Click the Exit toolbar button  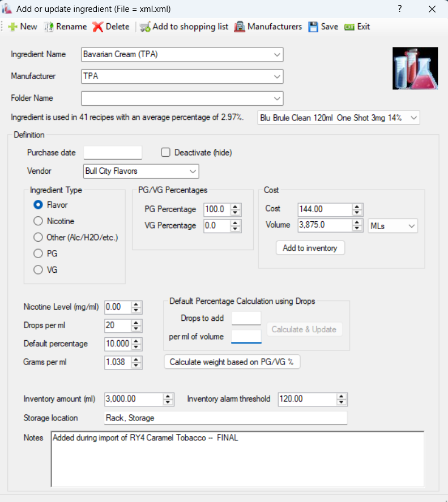(x=357, y=27)
